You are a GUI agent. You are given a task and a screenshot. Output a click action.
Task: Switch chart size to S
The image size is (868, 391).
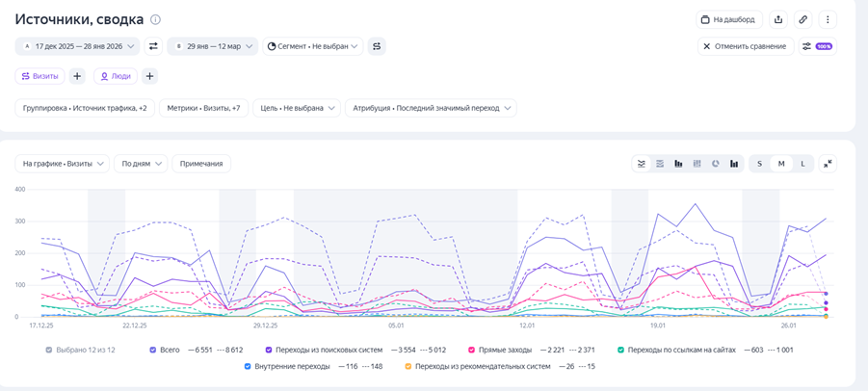(x=759, y=164)
